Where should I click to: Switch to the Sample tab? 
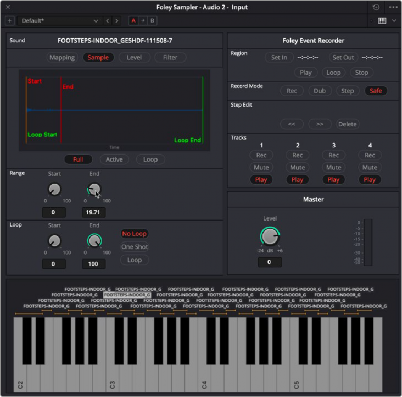tap(98, 57)
